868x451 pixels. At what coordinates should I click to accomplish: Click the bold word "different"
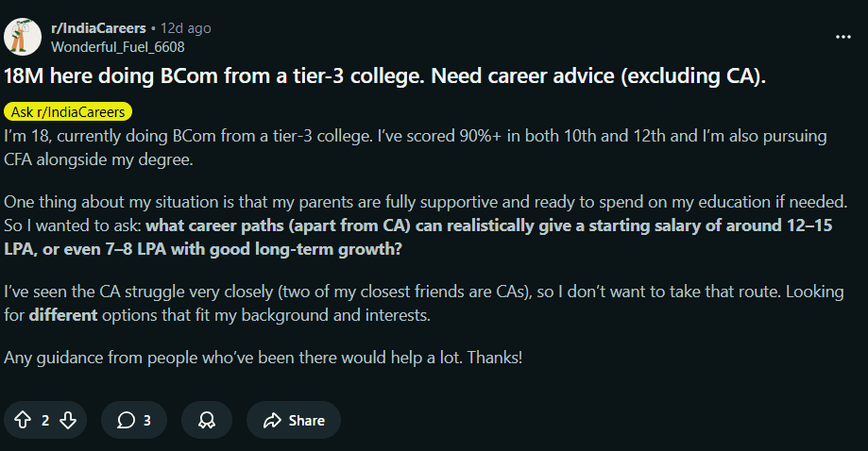coord(63,314)
